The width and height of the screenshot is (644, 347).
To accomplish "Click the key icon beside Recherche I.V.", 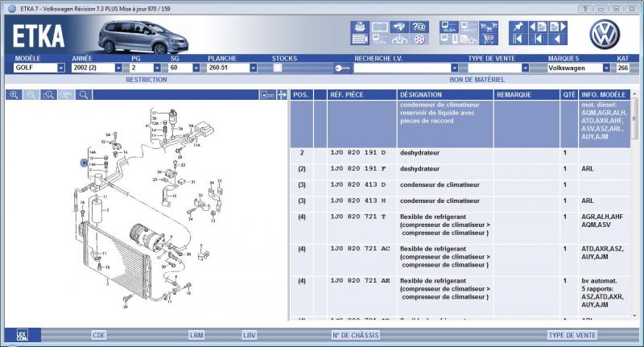I will pos(342,68).
